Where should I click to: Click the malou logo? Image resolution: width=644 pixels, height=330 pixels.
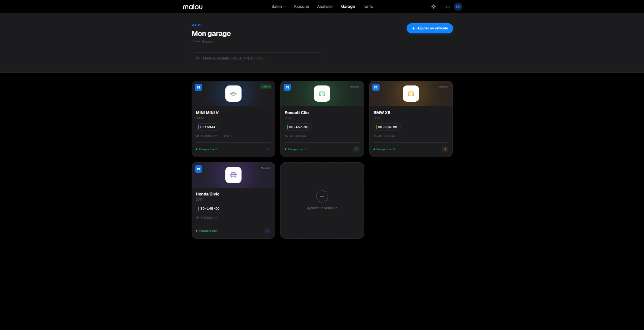[x=192, y=7]
